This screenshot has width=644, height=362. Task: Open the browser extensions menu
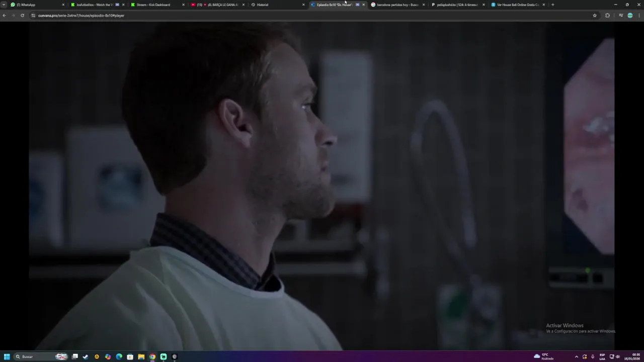[607, 16]
